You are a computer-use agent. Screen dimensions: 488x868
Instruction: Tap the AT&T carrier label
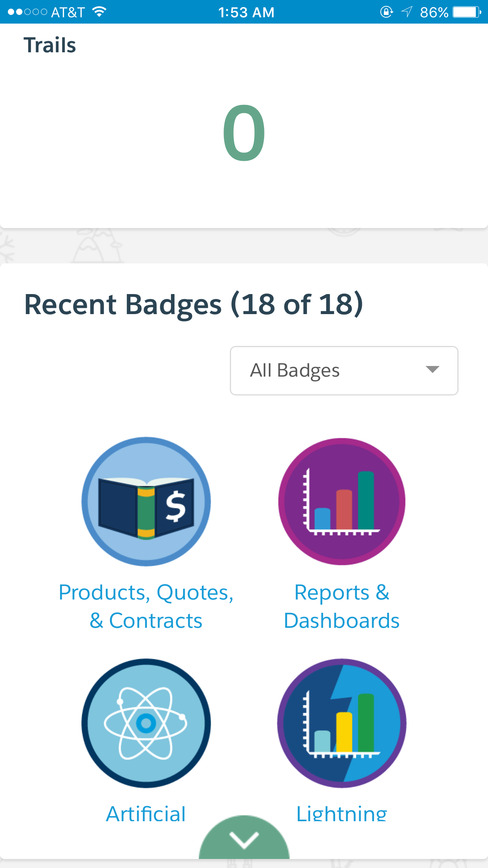[68, 12]
